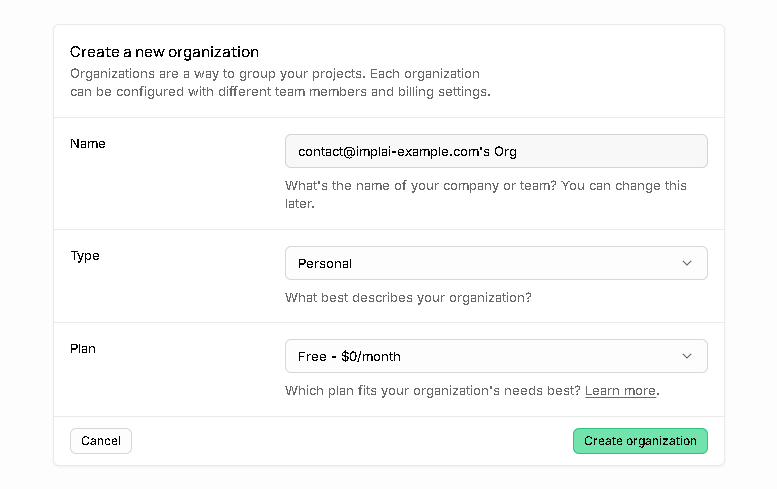This screenshot has height=489, width=777.
Task: Click the Cancel button
Action: (x=101, y=441)
